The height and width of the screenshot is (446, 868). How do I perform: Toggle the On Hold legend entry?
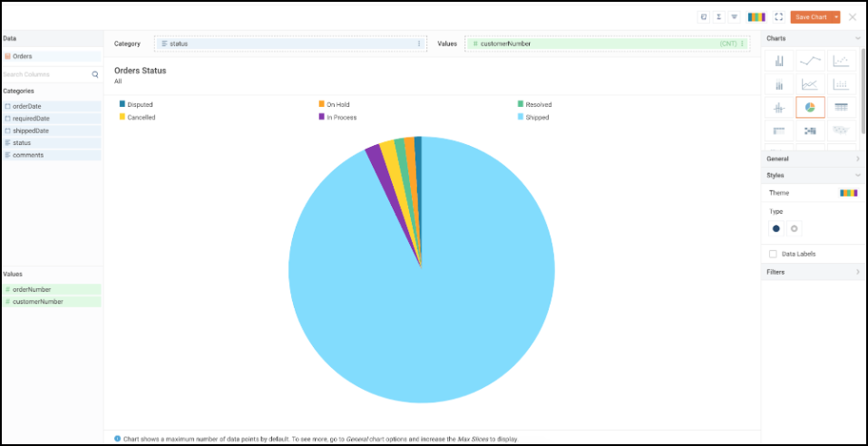click(x=335, y=104)
